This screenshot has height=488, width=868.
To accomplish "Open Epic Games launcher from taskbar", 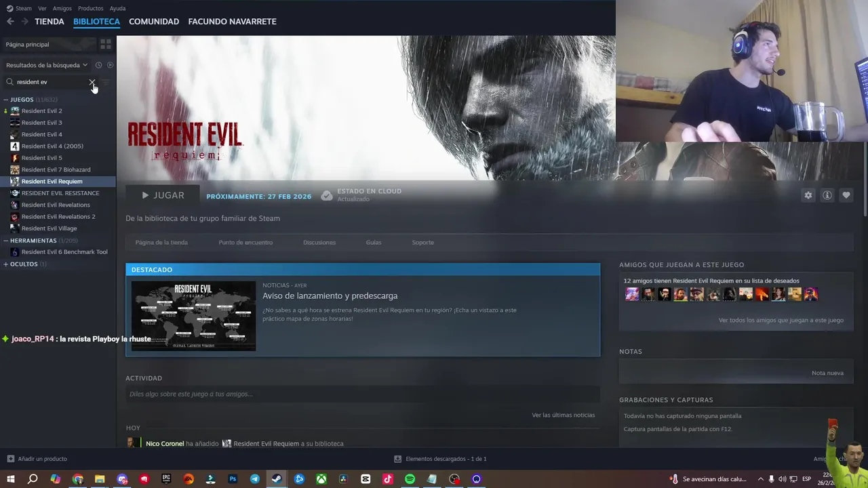I will (166, 479).
